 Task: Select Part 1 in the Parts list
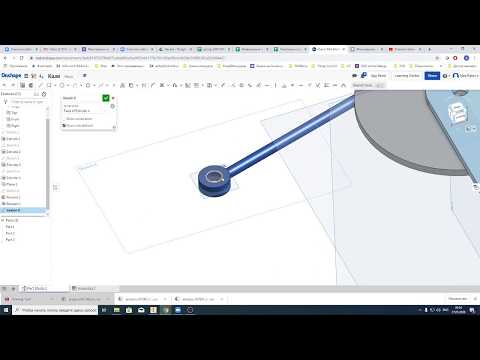click(10, 227)
